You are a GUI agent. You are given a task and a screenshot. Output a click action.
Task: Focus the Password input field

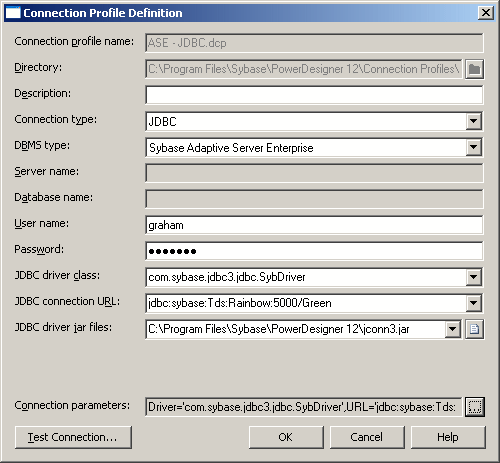tap(314, 251)
